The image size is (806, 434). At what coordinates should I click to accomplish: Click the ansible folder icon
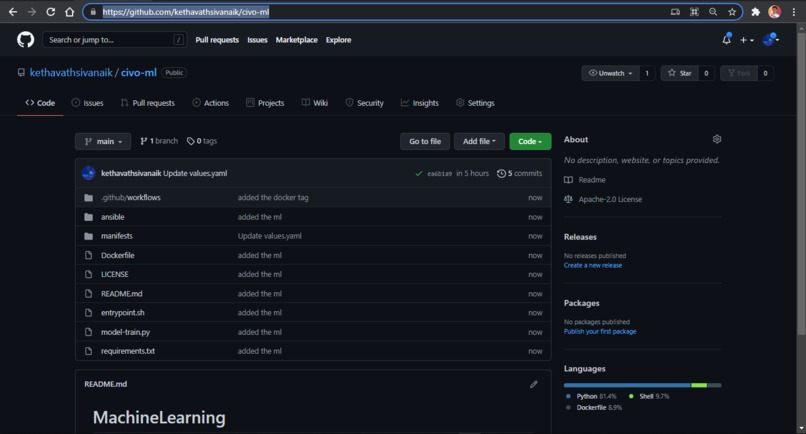(x=88, y=217)
